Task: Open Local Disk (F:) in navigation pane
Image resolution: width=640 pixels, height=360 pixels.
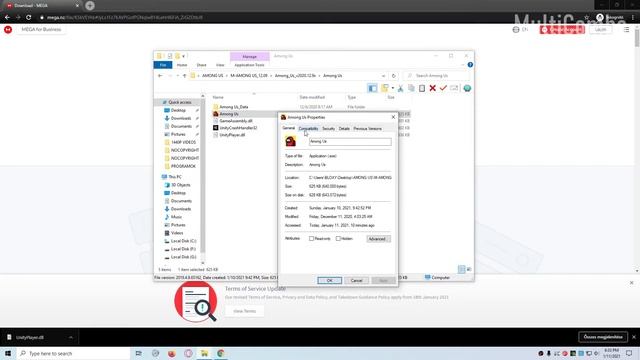Action: [x=183, y=249]
